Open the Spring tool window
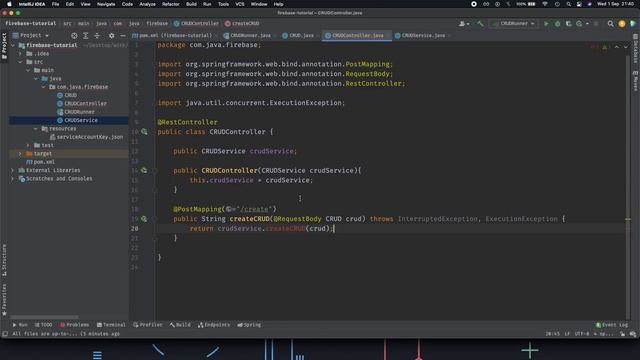 pos(249,325)
